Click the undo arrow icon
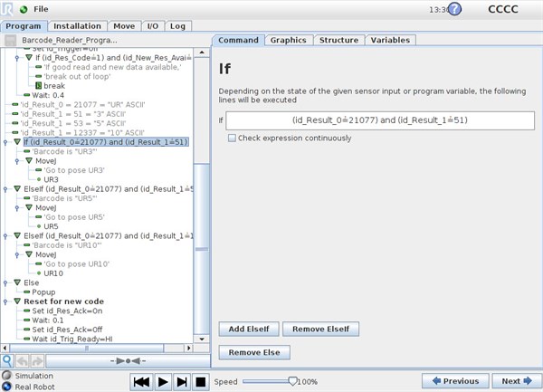 click(x=22, y=361)
